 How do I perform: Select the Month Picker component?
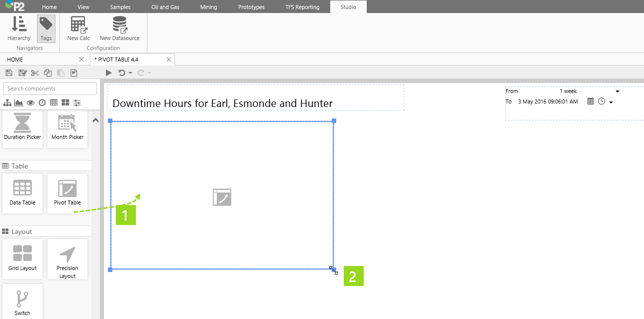(67, 129)
